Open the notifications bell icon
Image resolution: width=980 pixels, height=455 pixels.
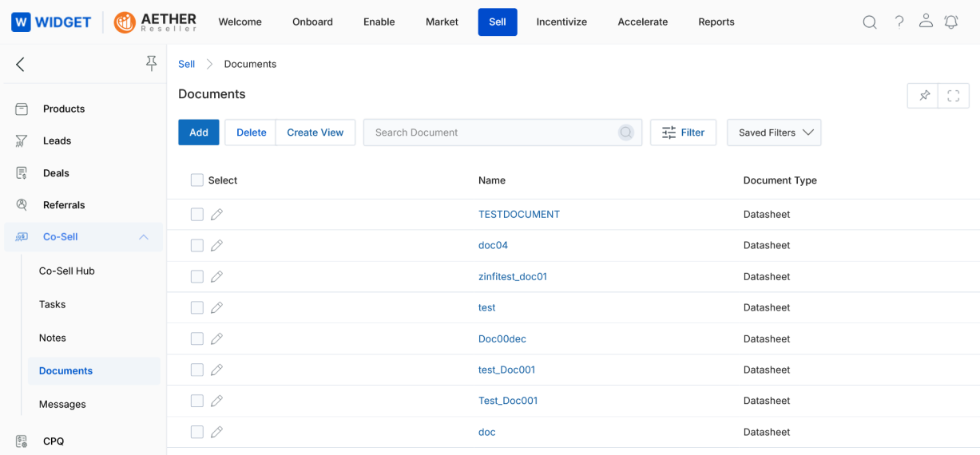point(951,22)
